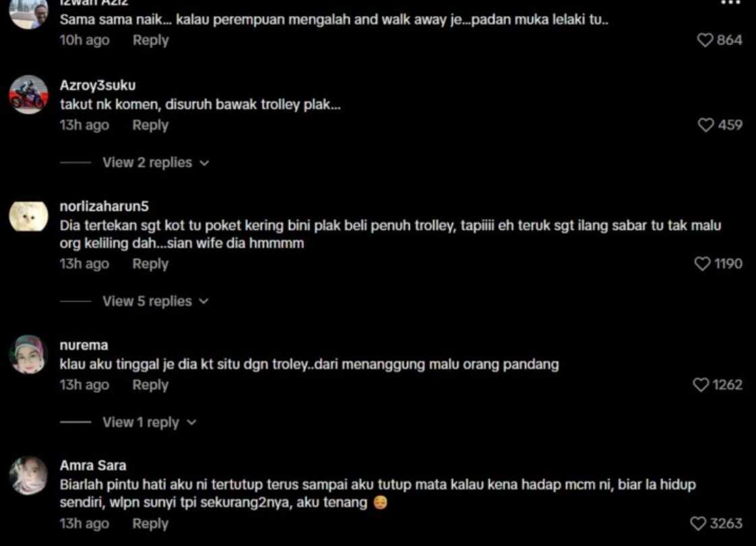The image size is (756, 546).
Task: Reply to nurema's comment
Action: coord(150,385)
